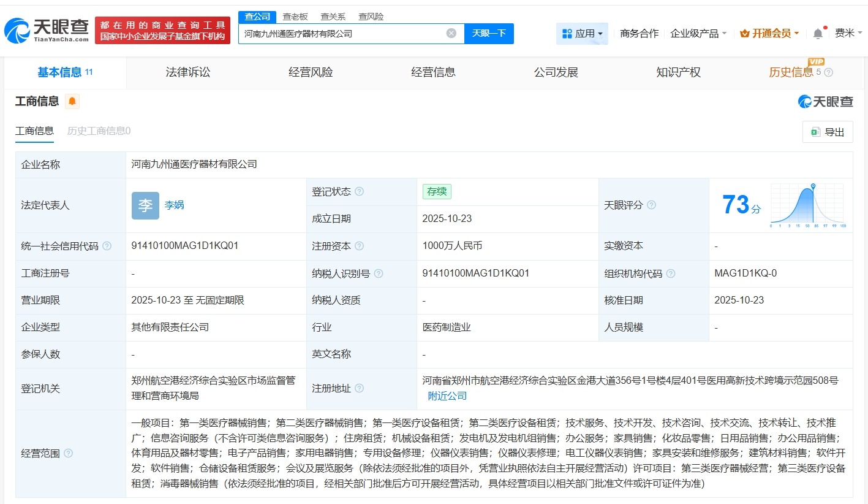Click the help icon next to 天眼评分
Viewport: 868px width, 504px height.
tap(653, 205)
